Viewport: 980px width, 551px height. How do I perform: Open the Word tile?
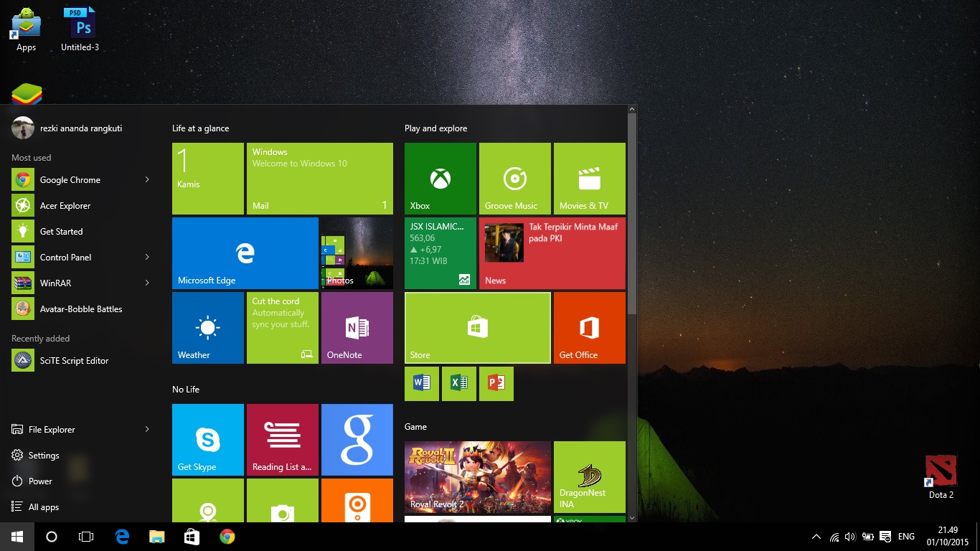tap(421, 383)
